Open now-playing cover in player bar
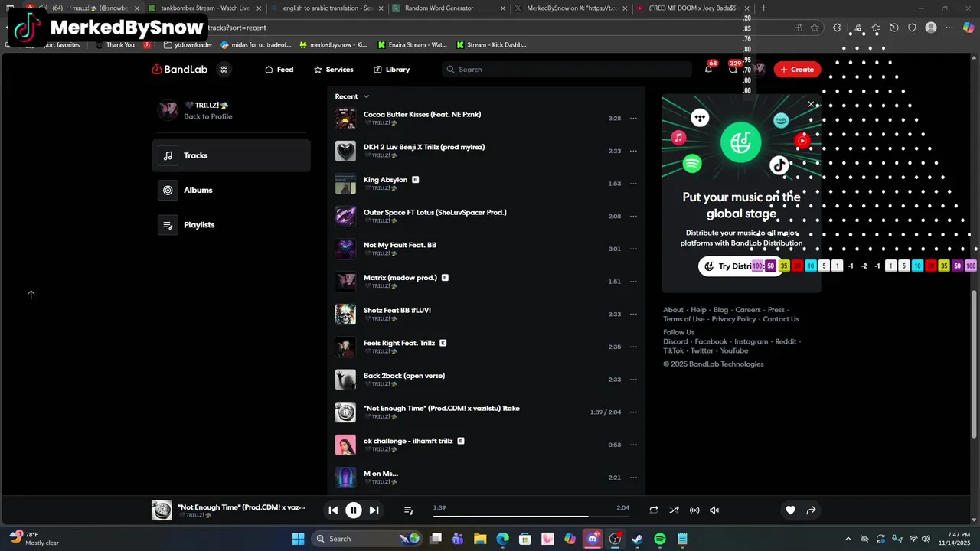 162,510
